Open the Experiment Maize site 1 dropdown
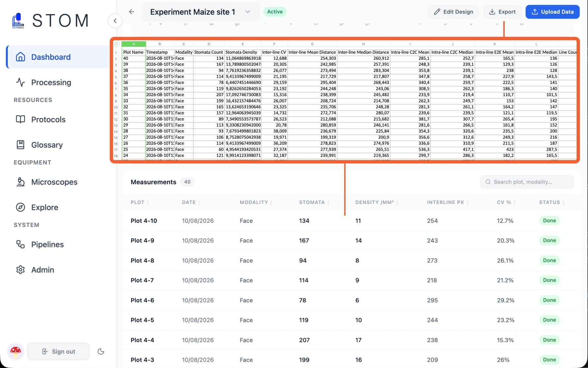Viewport: 588px width, 368px height. (x=201, y=12)
